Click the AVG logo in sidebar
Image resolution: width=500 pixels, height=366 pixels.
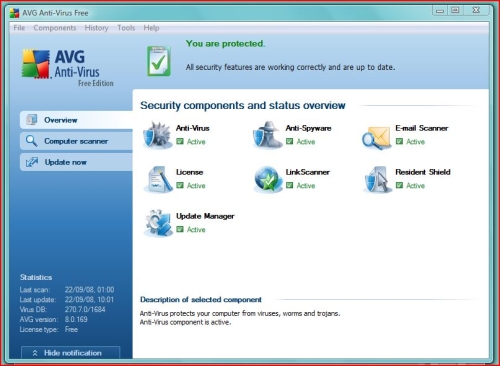[x=36, y=64]
